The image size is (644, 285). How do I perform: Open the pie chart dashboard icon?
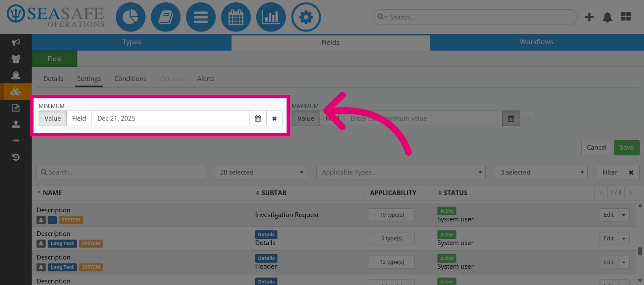(130, 17)
